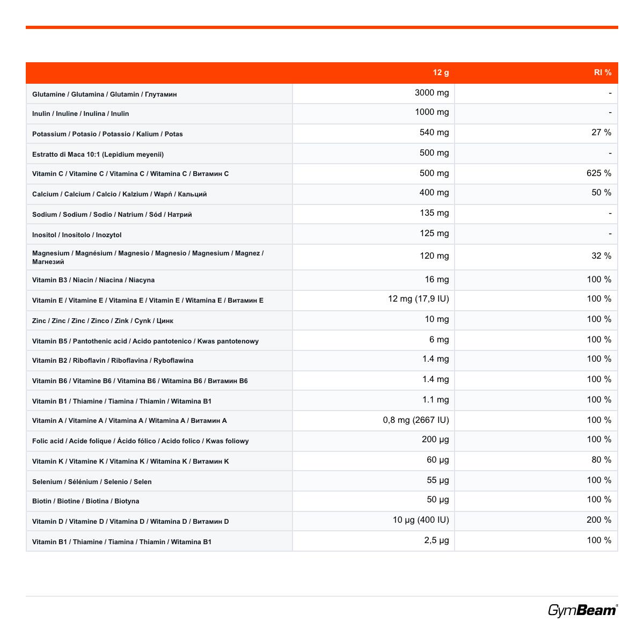
Task: Click the Folic acid row label
Action: coord(141,441)
